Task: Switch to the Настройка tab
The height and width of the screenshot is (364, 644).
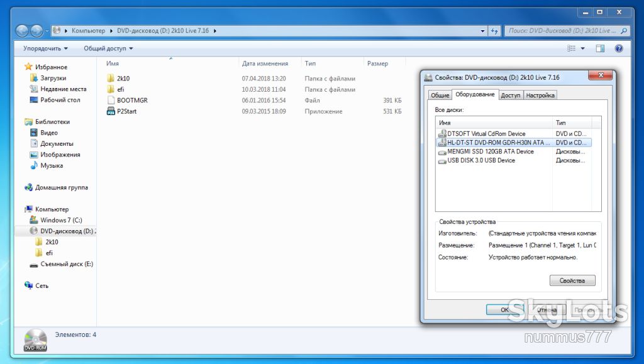Action: coord(540,95)
